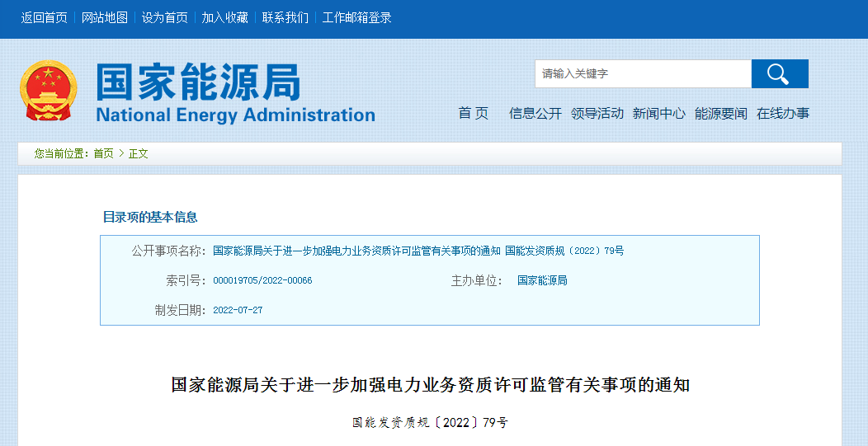This screenshot has height=446, width=868.
Task: Open the 返回首页 link
Action: click(x=45, y=17)
